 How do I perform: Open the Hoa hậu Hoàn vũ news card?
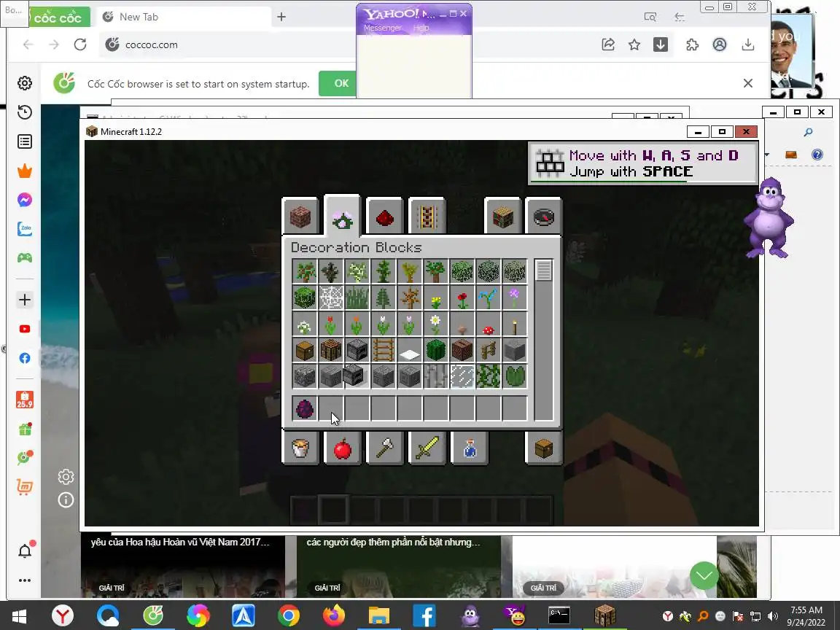[x=183, y=566]
